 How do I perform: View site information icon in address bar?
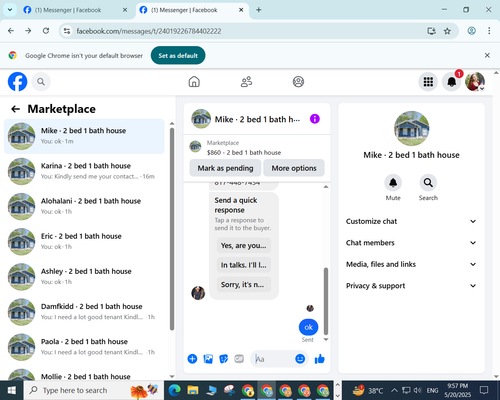point(67,31)
